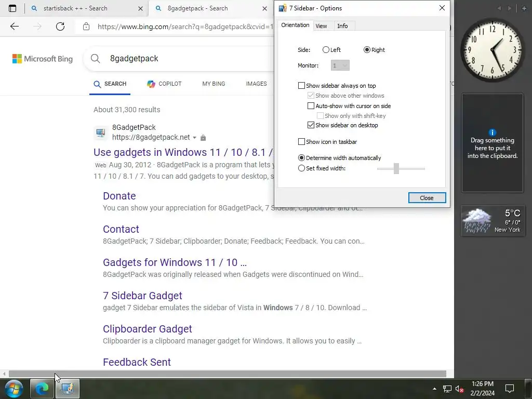The image size is (532, 399).
Task: Click Close button in Sidebar Options
Action: [427, 198]
